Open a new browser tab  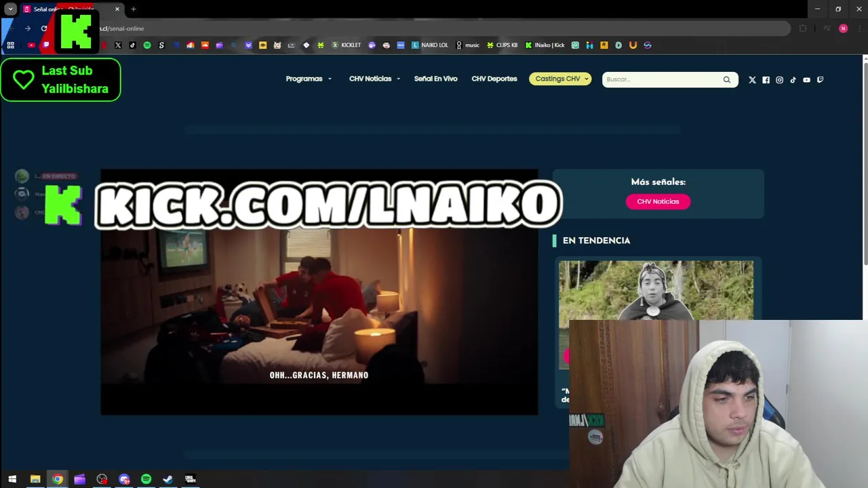click(x=134, y=9)
